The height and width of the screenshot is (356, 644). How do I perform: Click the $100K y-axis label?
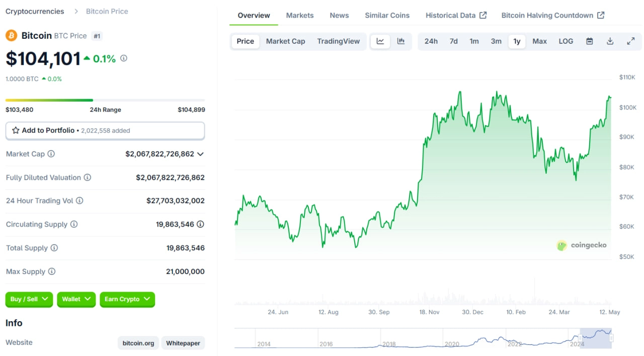tap(628, 107)
